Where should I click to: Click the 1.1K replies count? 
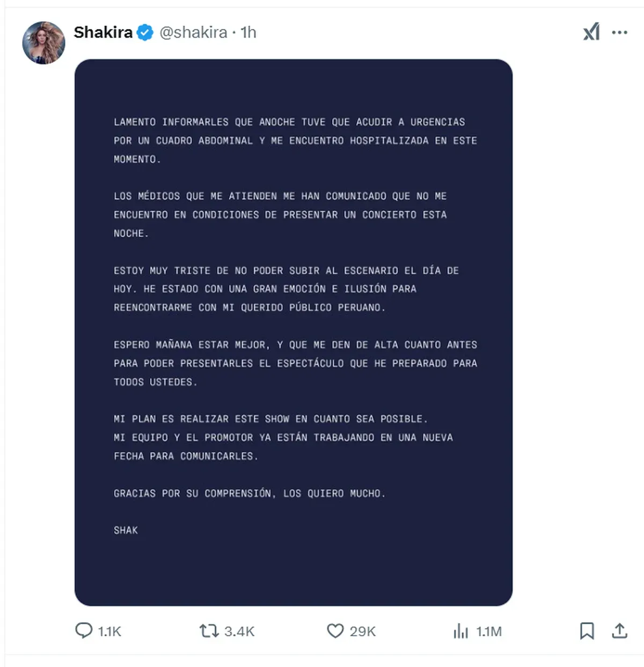pyautogui.click(x=109, y=632)
